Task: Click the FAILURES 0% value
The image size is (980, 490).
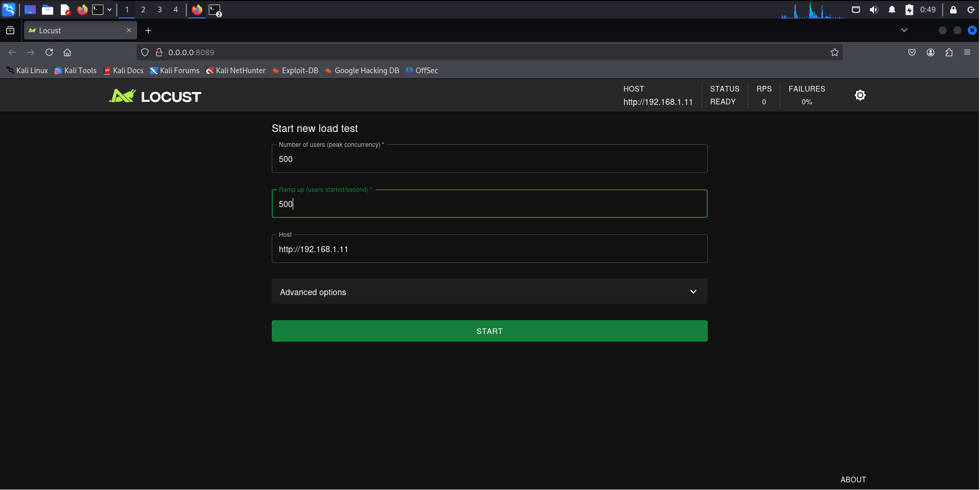Action: (807, 102)
